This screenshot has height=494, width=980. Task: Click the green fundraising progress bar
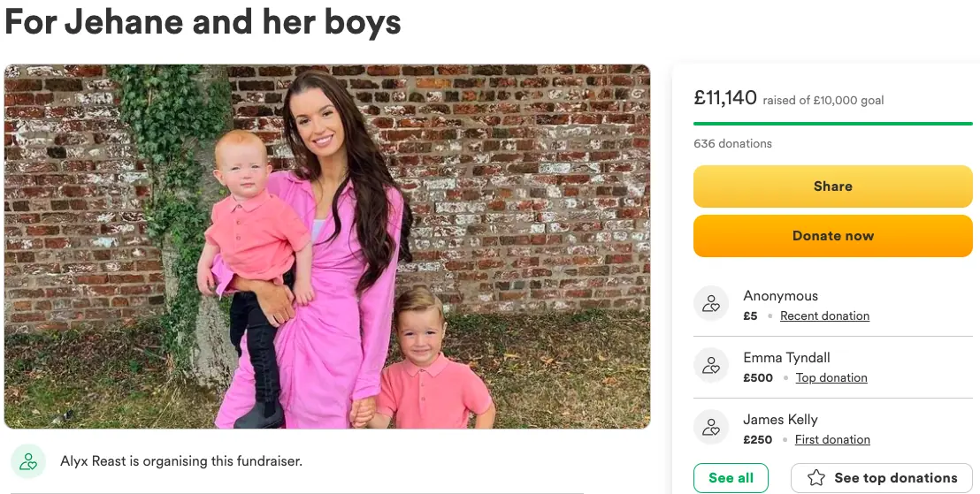pos(832,124)
